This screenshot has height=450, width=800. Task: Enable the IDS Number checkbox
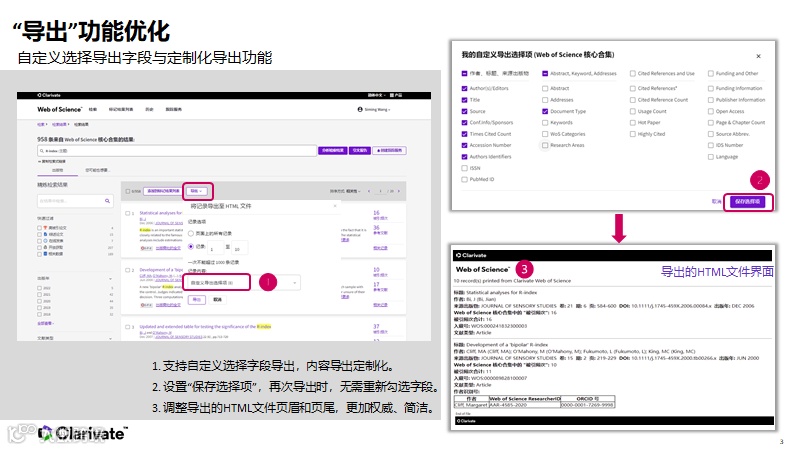711,145
